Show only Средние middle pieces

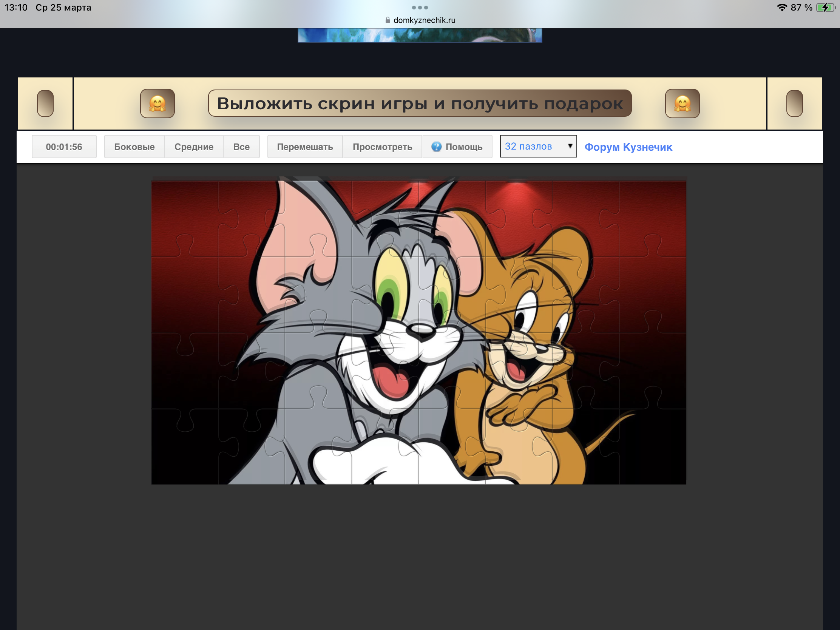[x=194, y=147]
